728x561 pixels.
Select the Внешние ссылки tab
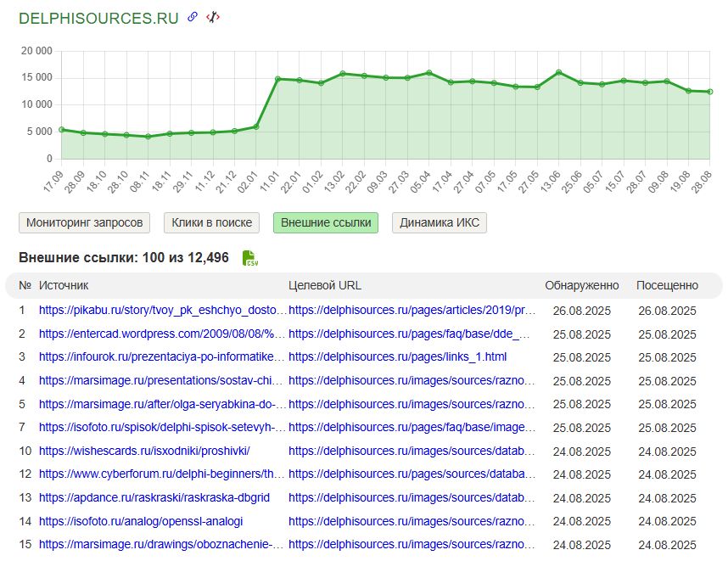click(x=326, y=222)
